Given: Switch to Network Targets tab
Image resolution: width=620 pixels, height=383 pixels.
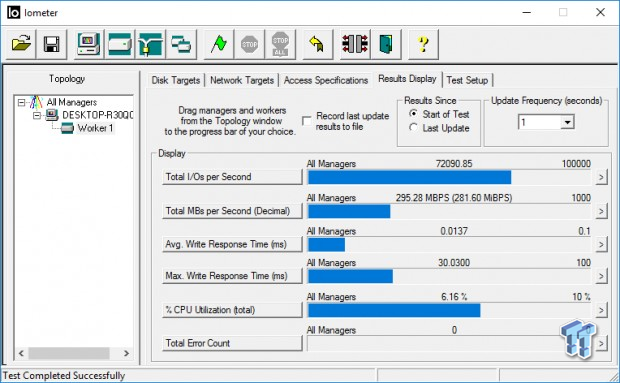Looking at the screenshot, I should 242,80.
